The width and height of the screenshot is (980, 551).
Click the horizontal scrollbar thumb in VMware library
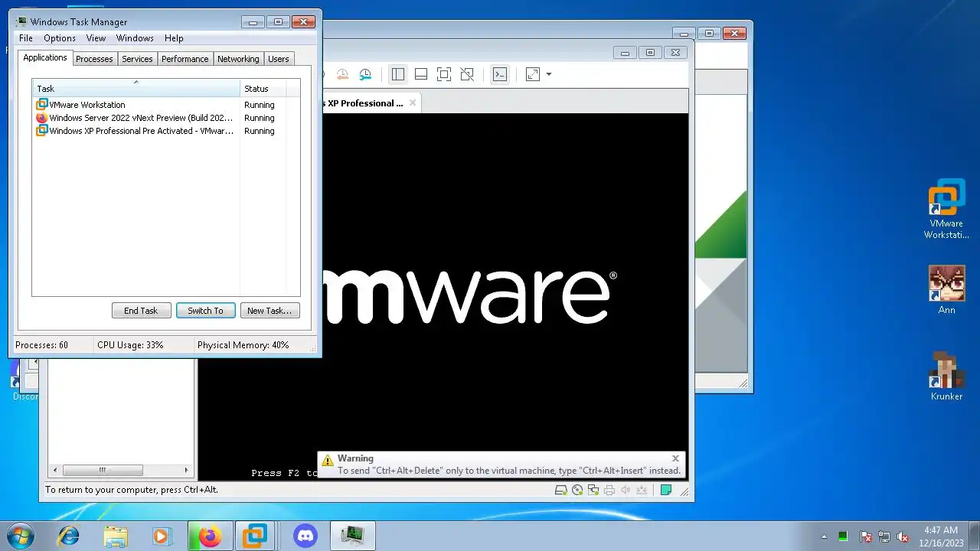[x=103, y=470]
